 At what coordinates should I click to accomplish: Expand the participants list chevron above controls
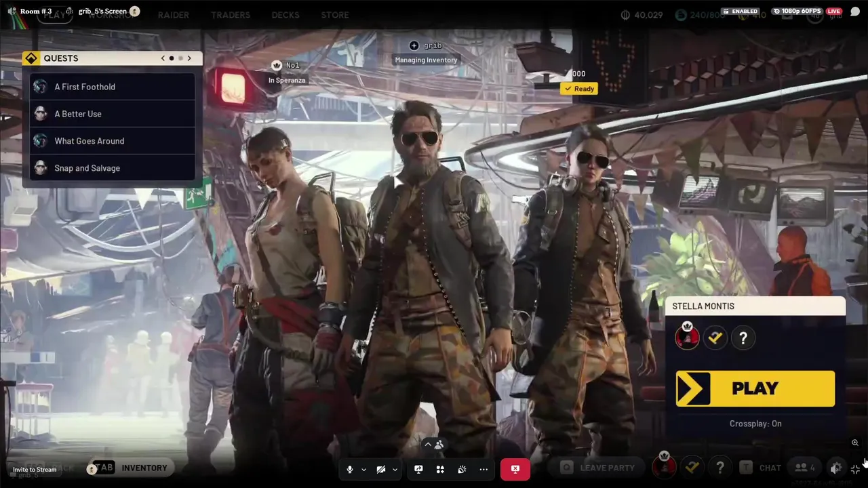coord(428,445)
